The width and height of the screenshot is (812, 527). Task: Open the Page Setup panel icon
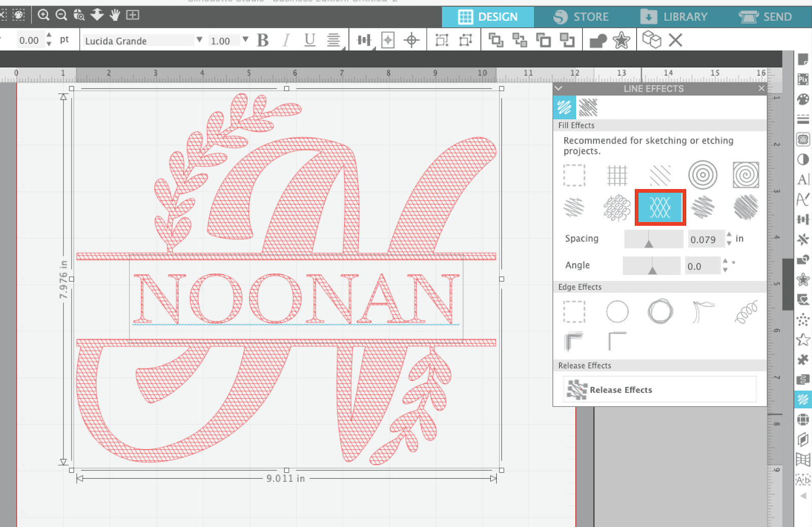803,60
